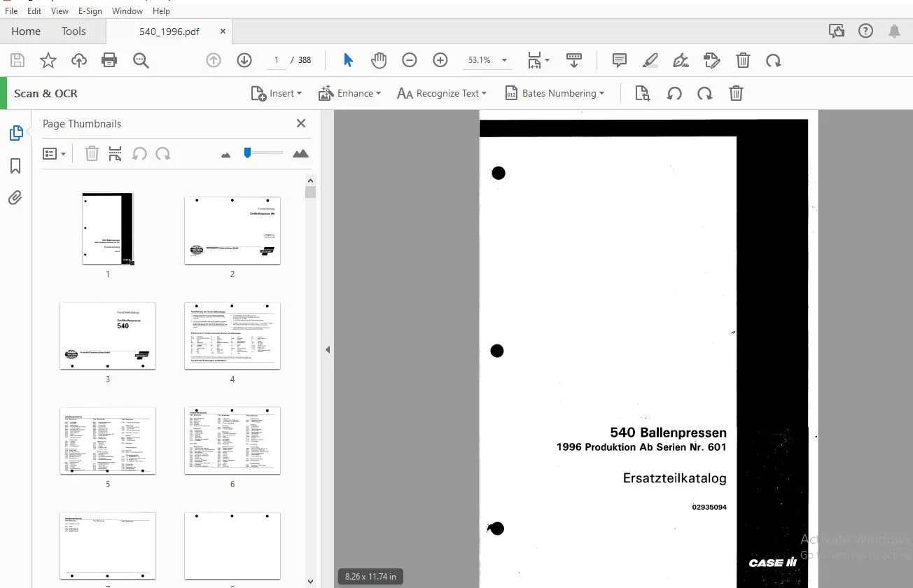Rotate counterclockwise in the Scan & OCR bar
The image size is (913, 588).
(x=674, y=94)
